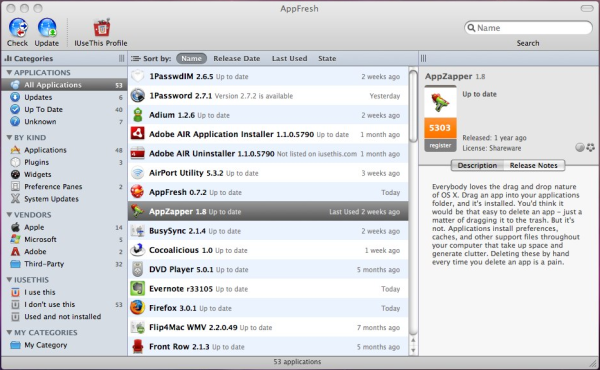Collapse the MY CATEGORIES section triangle
The width and height of the screenshot is (600, 370).
coord(9,333)
